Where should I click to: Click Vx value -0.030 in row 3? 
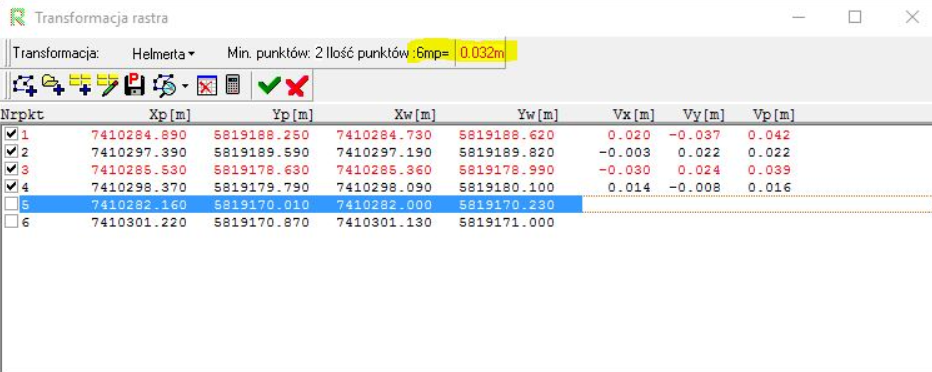(625, 170)
